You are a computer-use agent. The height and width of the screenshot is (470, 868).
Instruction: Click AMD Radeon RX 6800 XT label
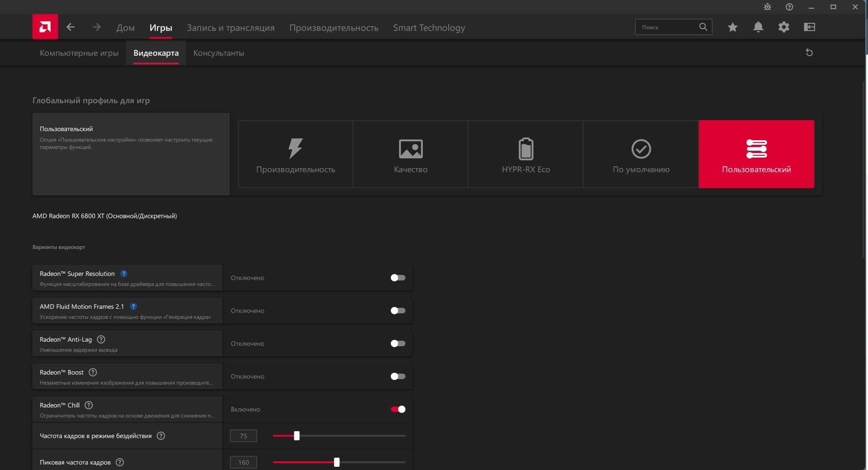(x=105, y=216)
